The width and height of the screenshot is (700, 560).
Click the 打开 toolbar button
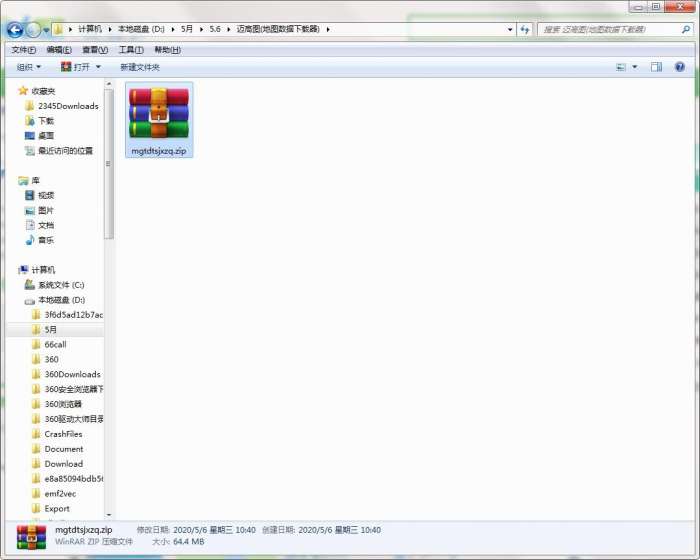pyautogui.click(x=75, y=67)
